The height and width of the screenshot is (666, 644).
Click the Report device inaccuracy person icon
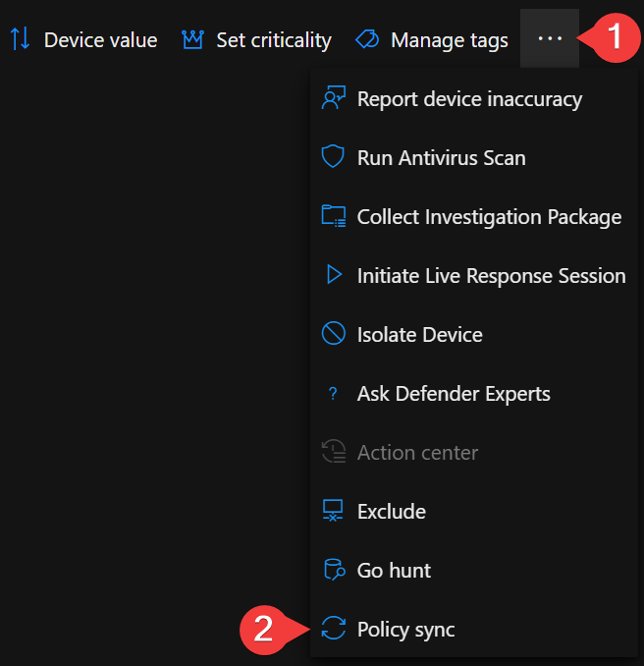pyautogui.click(x=334, y=98)
